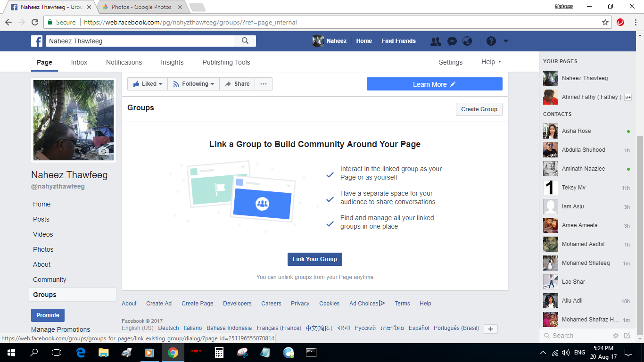Launch Microsoft Edge from taskbar
Image resolution: width=644 pixels, height=362 pixels.
81,352
